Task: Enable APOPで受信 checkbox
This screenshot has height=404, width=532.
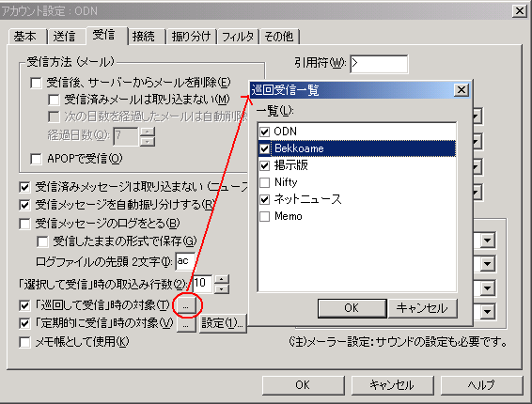Action: tap(36, 159)
